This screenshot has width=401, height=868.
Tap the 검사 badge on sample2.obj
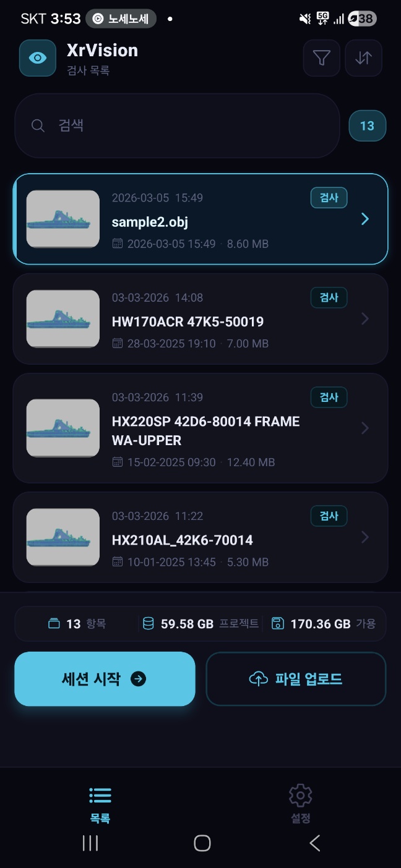329,198
